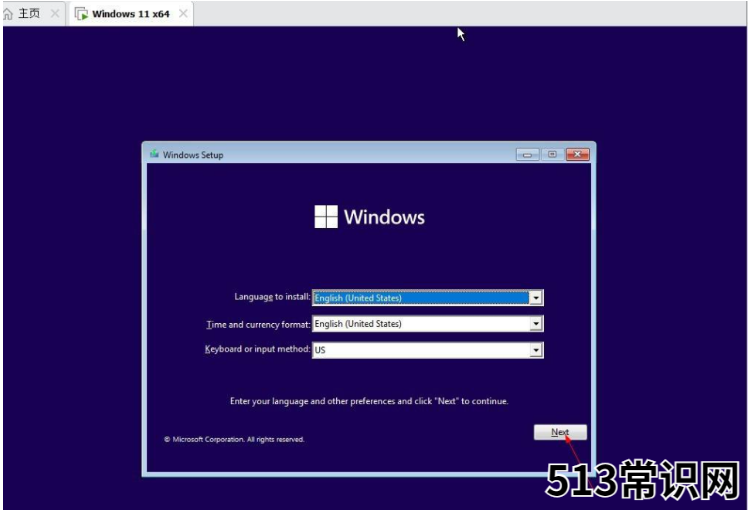Click the home icon on 主页 tab

(x=8, y=14)
